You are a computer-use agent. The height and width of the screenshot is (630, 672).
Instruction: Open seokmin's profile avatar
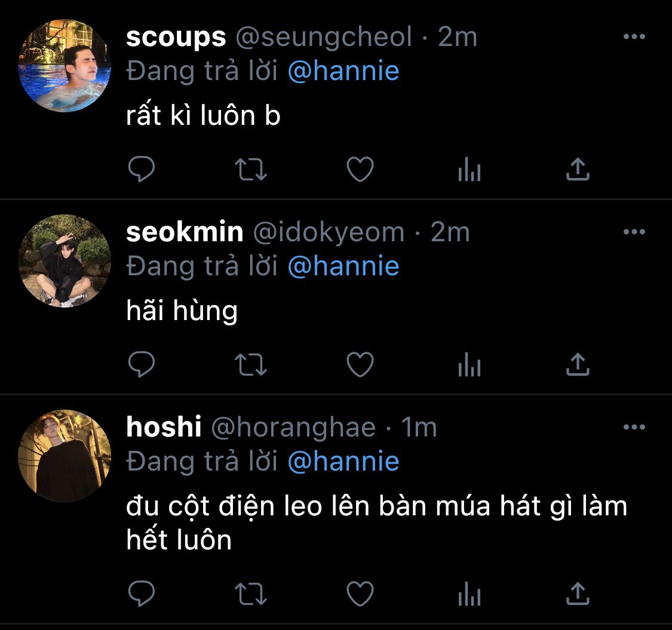point(65,260)
